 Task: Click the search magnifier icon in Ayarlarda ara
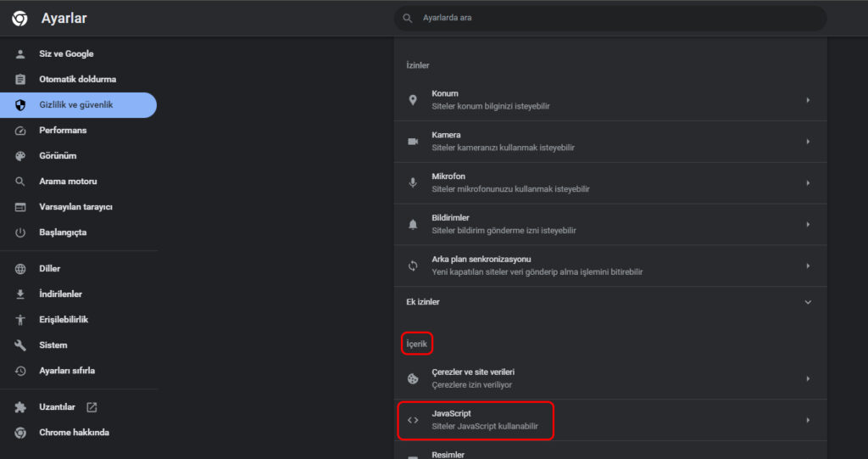408,19
